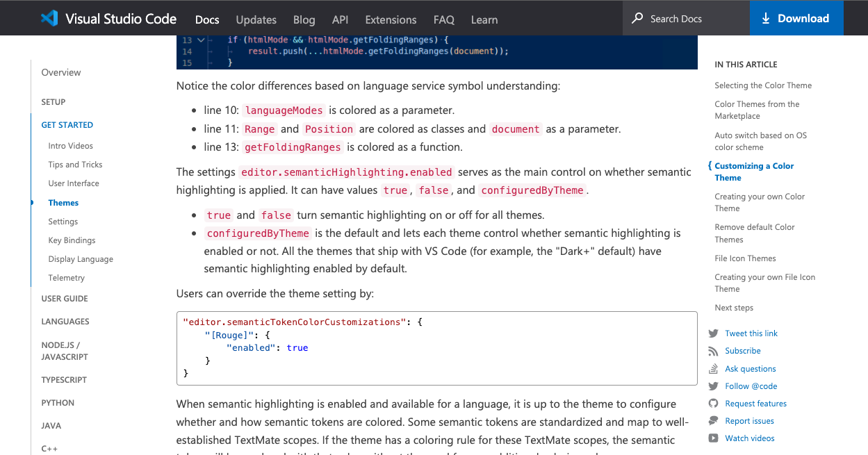
Task: Jump to Next steps section
Action: pyautogui.click(x=734, y=308)
